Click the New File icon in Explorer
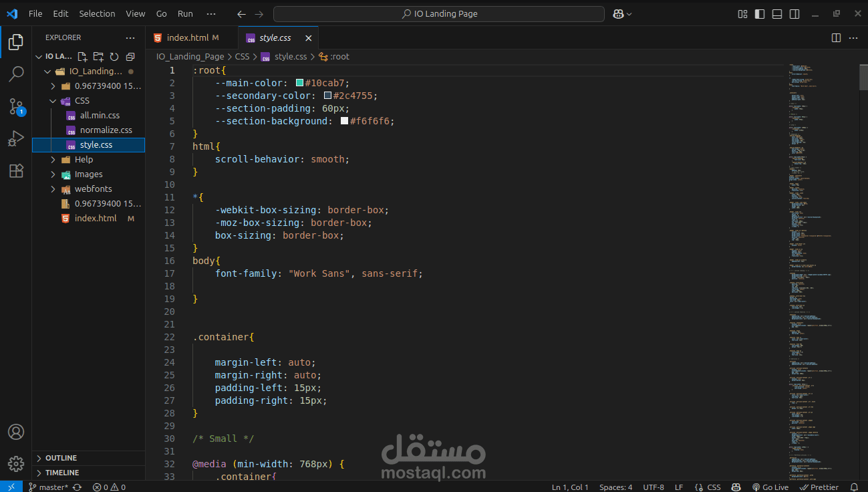868x492 pixels. [82, 57]
